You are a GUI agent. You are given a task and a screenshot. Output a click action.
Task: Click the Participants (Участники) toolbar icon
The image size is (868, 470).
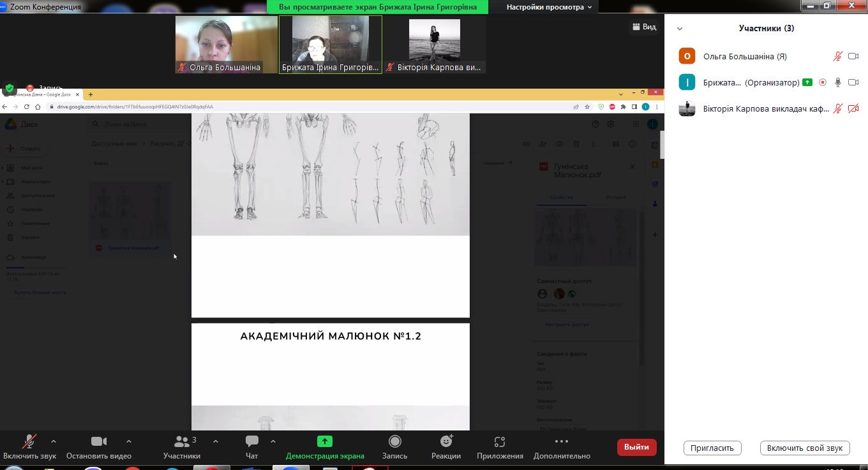pyautogui.click(x=182, y=442)
